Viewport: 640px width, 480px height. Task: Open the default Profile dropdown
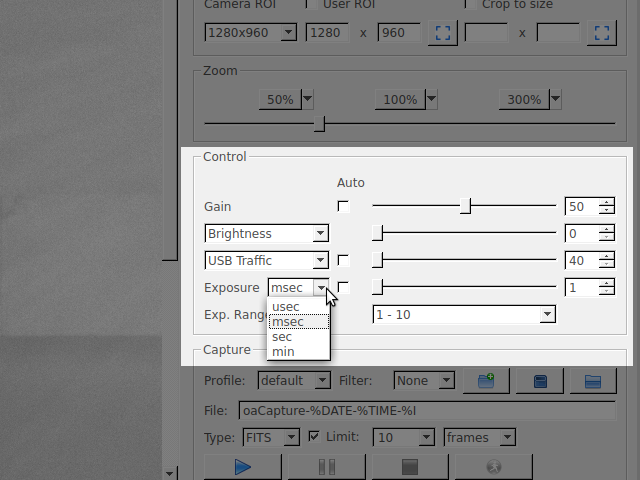pyautogui.click(x=294, y=380)
